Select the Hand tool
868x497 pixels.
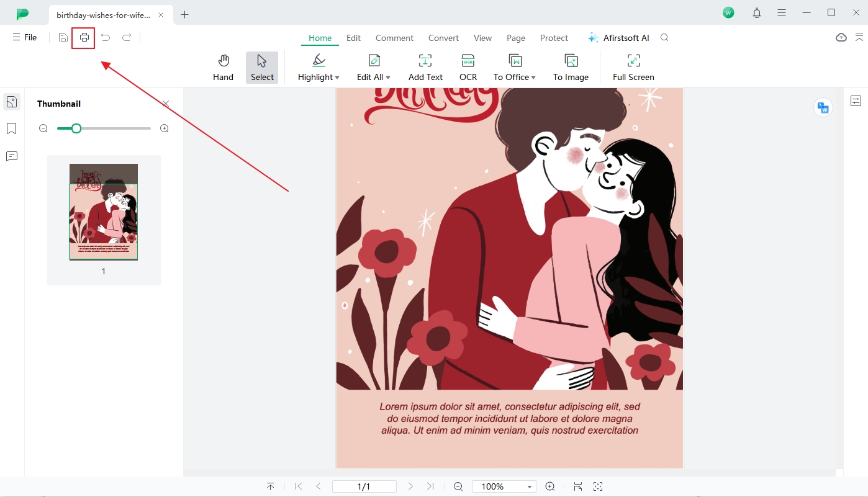[223, 68]
